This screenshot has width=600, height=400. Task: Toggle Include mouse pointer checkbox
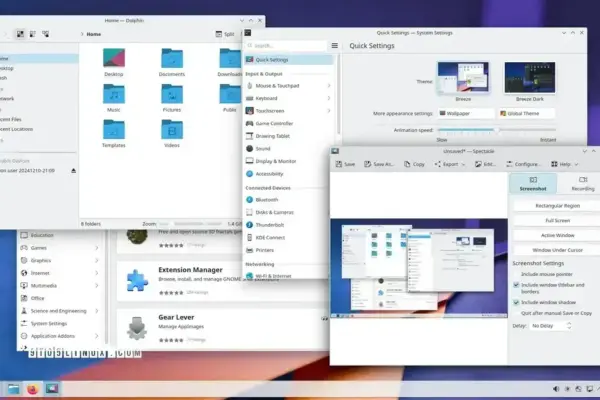pos(516,274)
